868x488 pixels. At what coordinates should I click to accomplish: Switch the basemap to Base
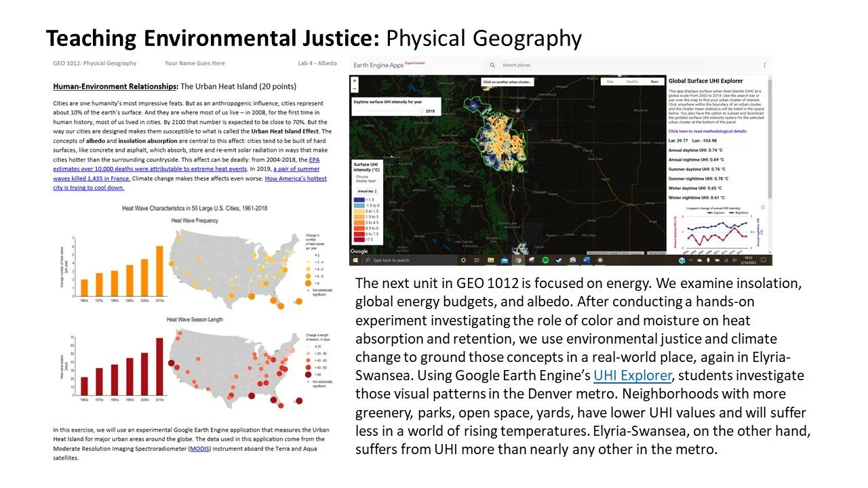pos(654,81)
